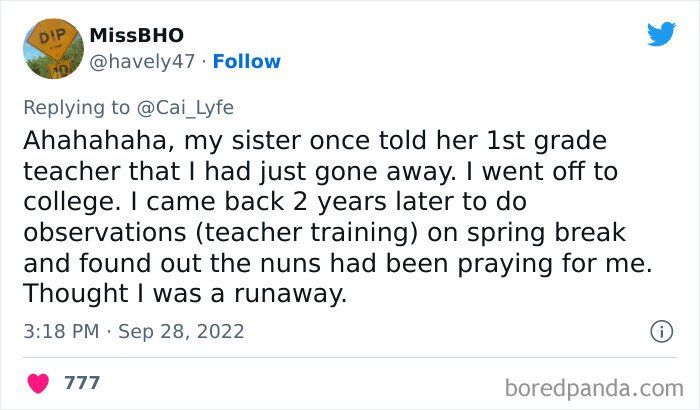Click the Twitter bird logo

(x=661, y=35)
